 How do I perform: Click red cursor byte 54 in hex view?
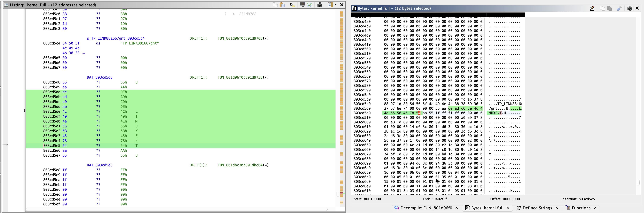(x=419, y=113)
